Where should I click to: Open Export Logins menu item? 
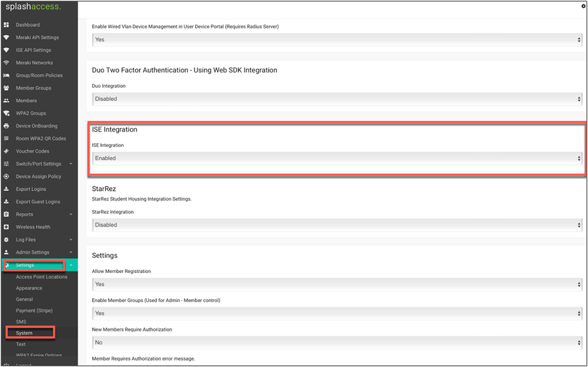tap(31, 189)
